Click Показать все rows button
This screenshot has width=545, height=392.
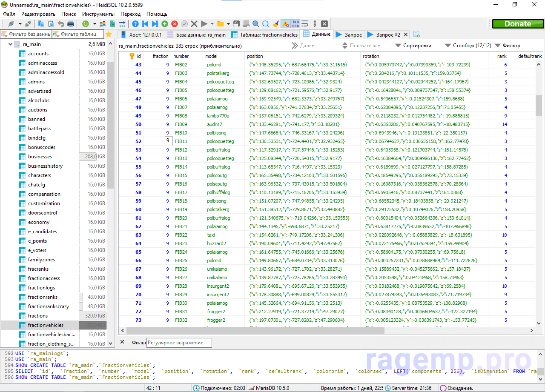pos(361,46)
